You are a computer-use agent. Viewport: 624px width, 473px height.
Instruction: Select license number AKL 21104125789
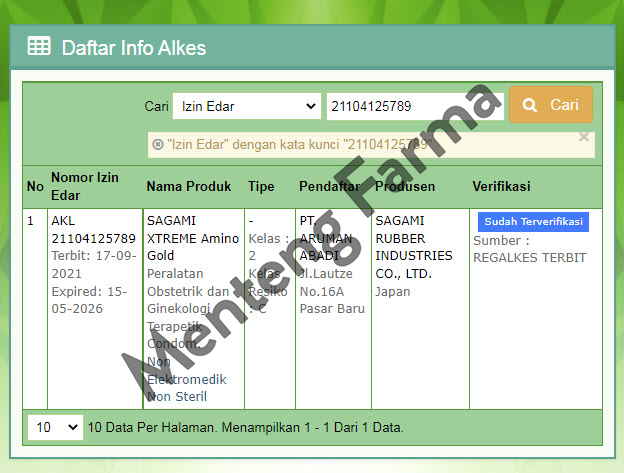click(x=94, y=230)
